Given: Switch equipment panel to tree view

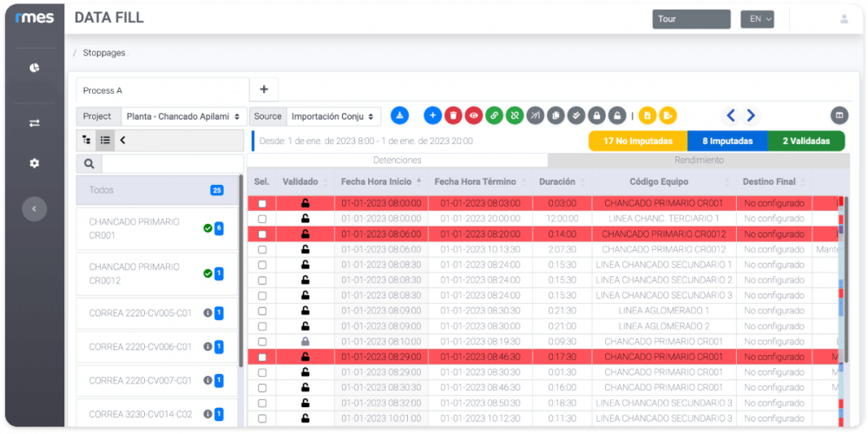Looking at the screenshot, I should (86, 141).
